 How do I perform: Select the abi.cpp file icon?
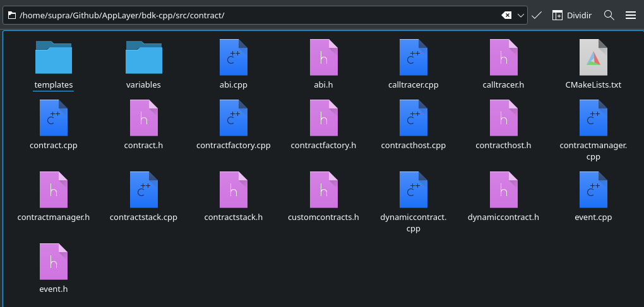point(233,57)
